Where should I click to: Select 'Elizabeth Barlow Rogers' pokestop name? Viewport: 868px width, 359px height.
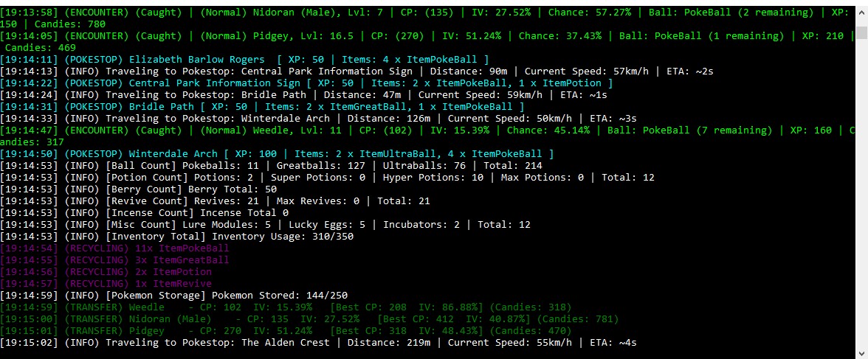pos(196,59)
